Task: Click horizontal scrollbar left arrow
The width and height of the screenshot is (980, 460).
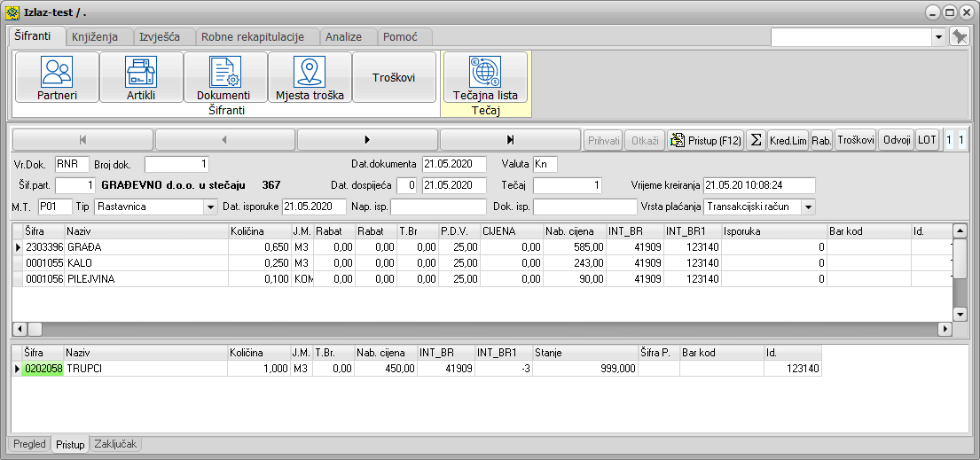Action: click(x=20, y=328)
